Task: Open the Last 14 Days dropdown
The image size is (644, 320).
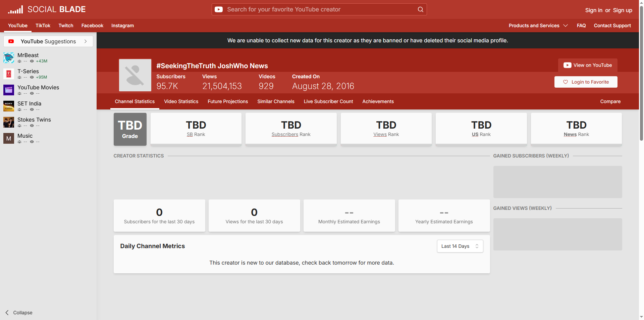Action: [460, 246]
